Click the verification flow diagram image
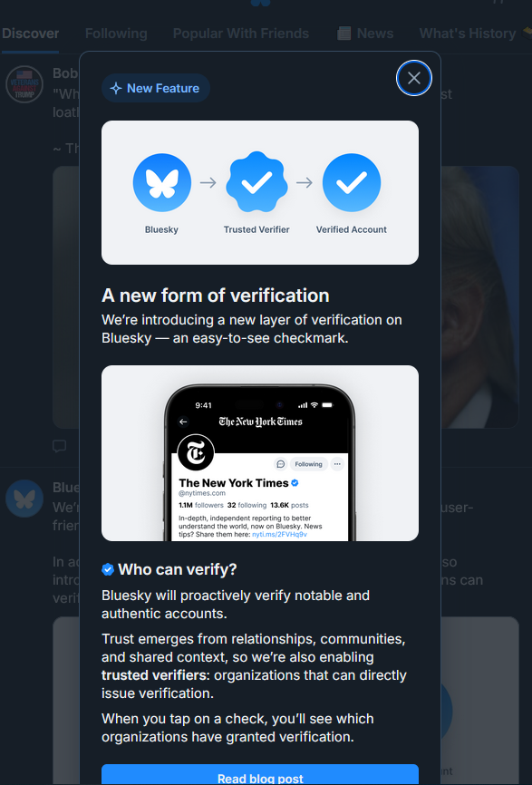The width and height of the screenshot is (532, 785). click(260, 192)
